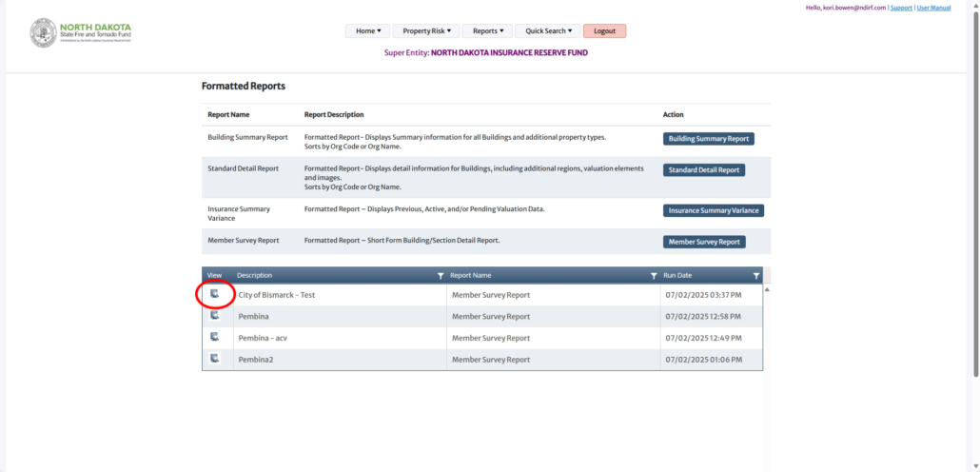Open the Support link

click(900, 8)
